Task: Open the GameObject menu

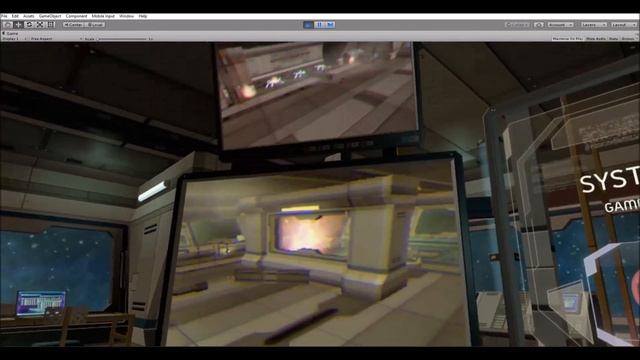Action: 50,16
